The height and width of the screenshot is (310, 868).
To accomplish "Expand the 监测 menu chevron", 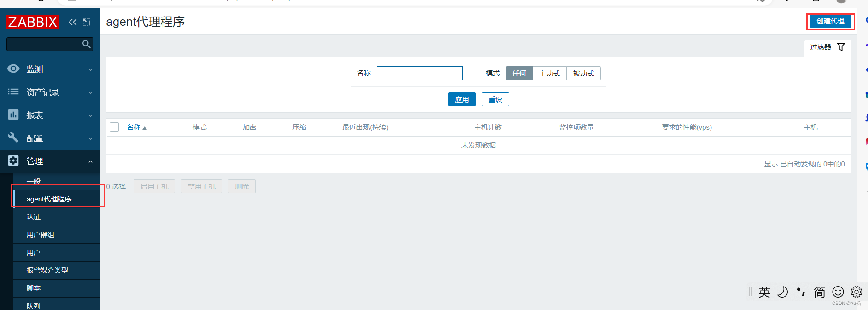I will point(90,69).
